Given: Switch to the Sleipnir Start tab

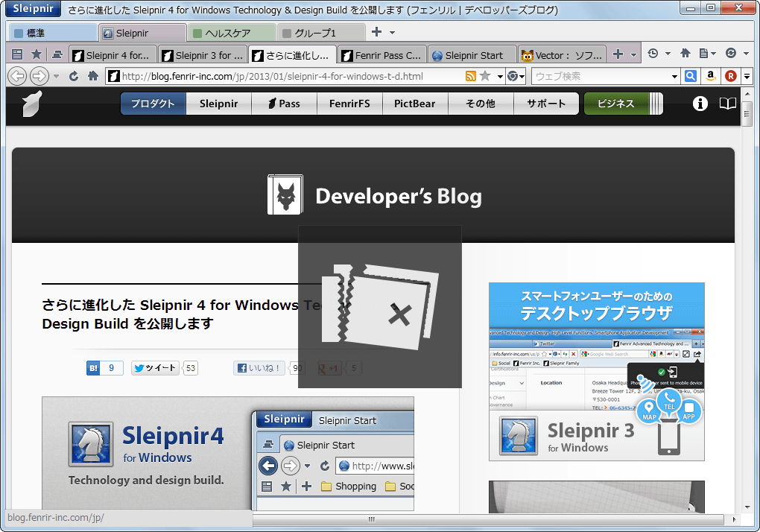Looking at the screenshot, I should click(472, 55).
